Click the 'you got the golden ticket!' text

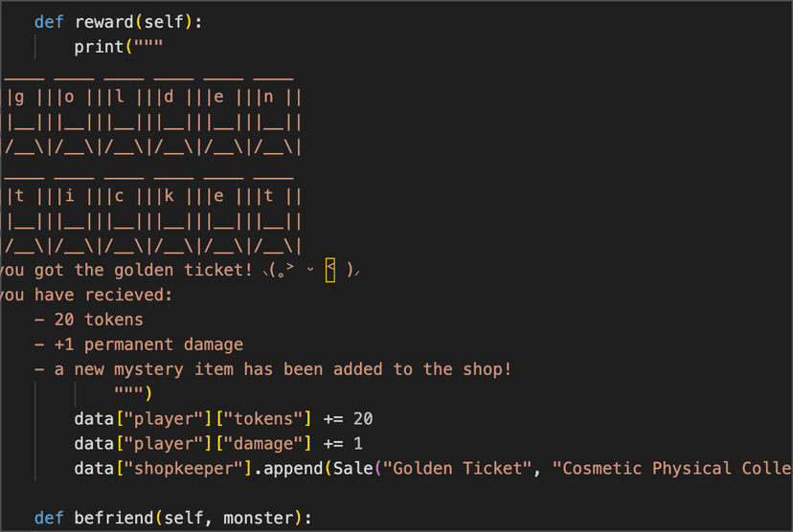123,271
